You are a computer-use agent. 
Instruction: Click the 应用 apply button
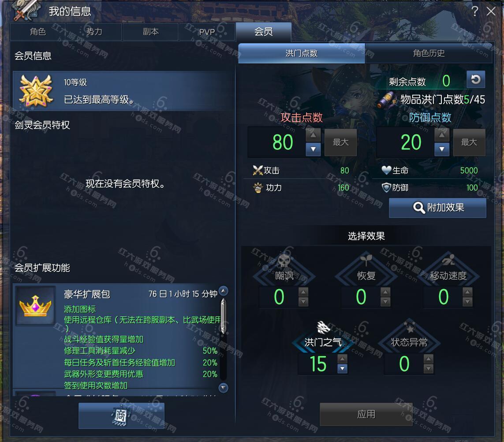pos(366,414)
